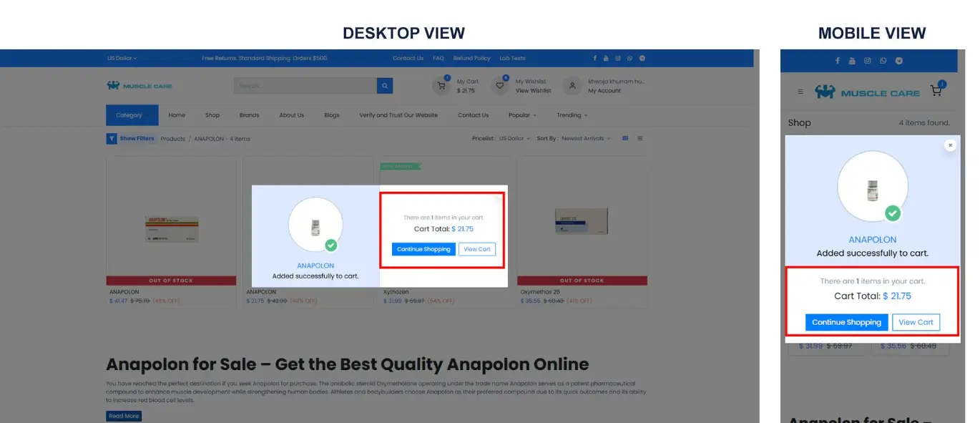This screenshot has width=980, height=423.
Task: Click the Facebook icon in desktop top bar
Action: (594, 58)
